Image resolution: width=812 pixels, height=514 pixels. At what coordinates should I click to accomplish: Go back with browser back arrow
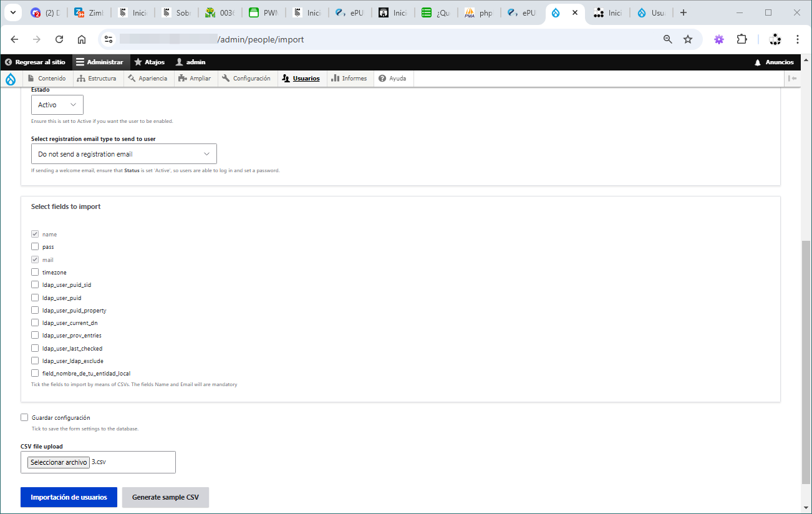click(x=14, y=39)
